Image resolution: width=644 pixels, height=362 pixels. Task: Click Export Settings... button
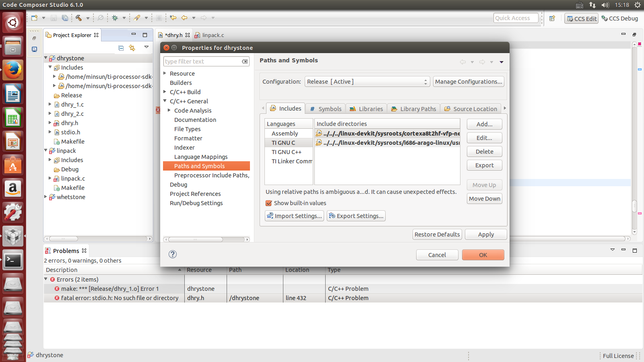coord(356,216)
